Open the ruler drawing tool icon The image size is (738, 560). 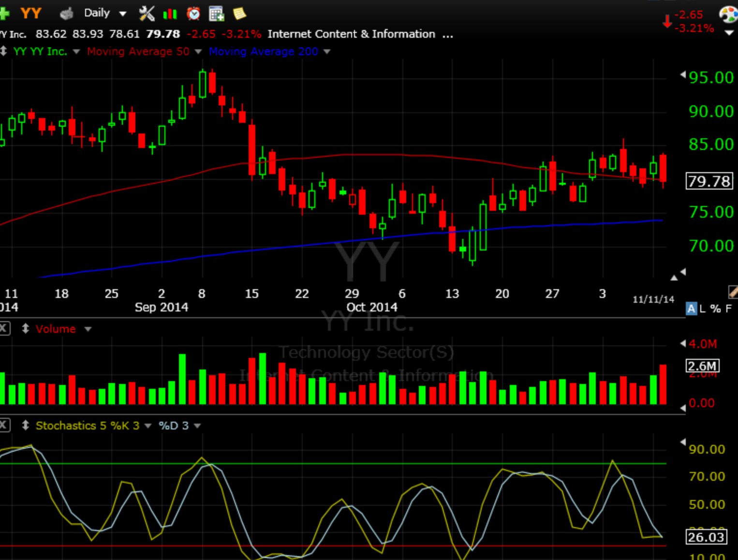click(x=733, y=292)
